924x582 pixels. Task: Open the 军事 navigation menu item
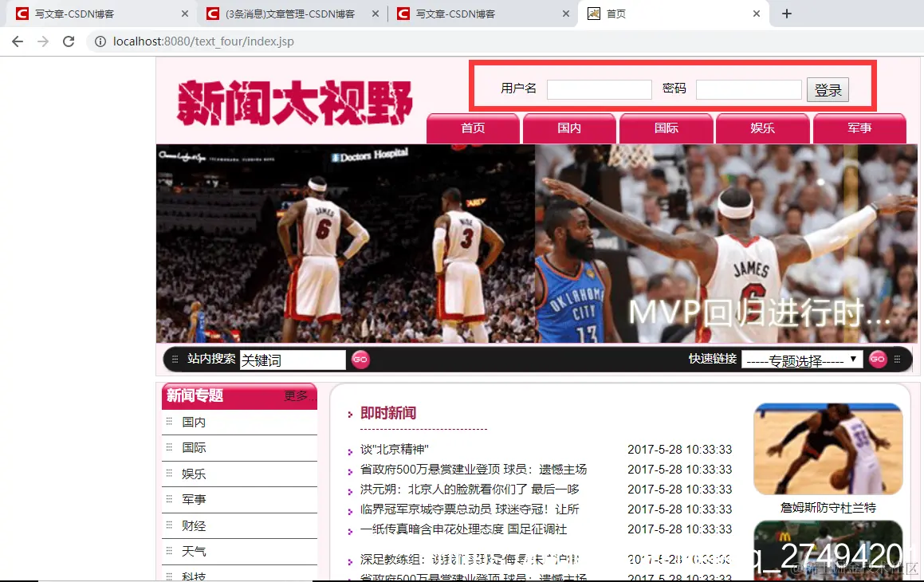pos(859,128)
